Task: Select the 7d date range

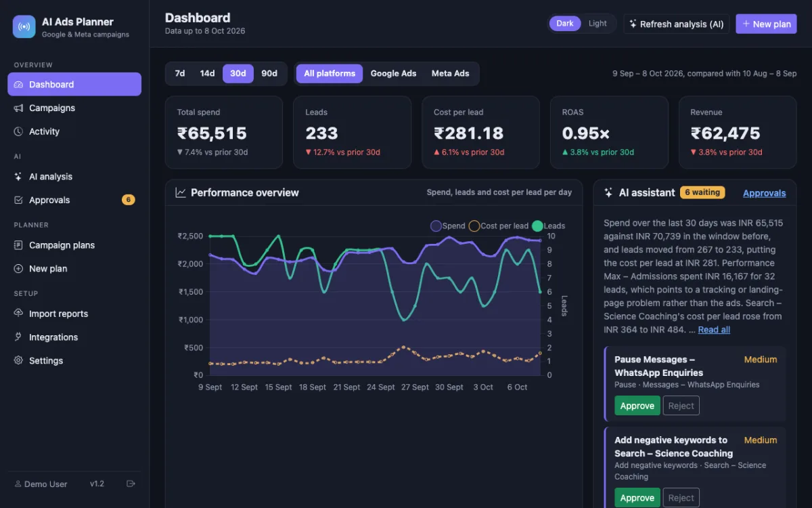Action: pyautogui.click(x=180, y=73)
